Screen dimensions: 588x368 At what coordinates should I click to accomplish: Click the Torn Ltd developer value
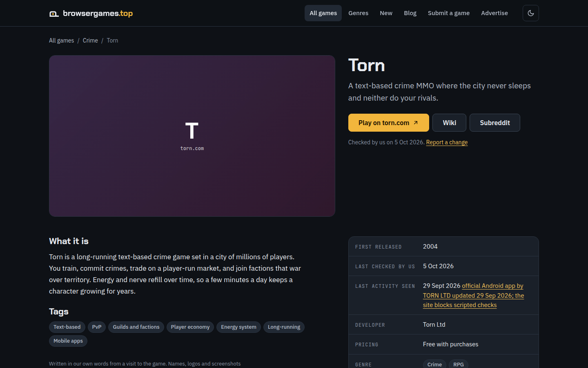tap(434, 325)
